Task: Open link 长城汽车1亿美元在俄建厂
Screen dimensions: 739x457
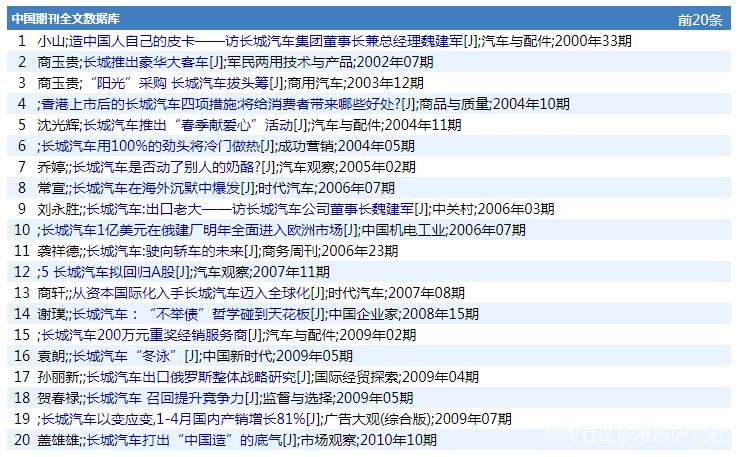Action: click(x=192, y=230)
